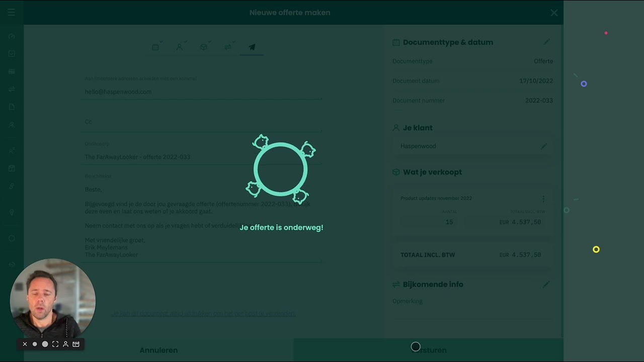Close the Nieuwe offerte maken dialog
This screenshot has height=362, width=644.
[554, 13]
